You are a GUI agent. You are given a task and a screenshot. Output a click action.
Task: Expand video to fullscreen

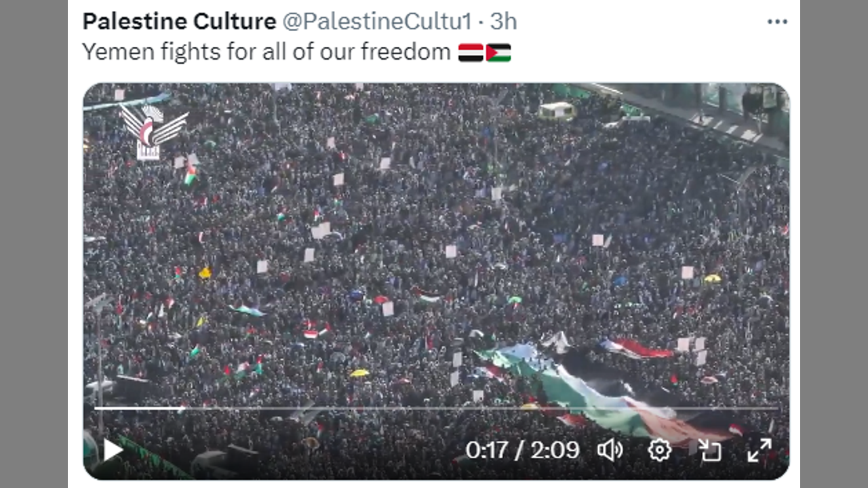pyautogui.click(x=759, y=449)
